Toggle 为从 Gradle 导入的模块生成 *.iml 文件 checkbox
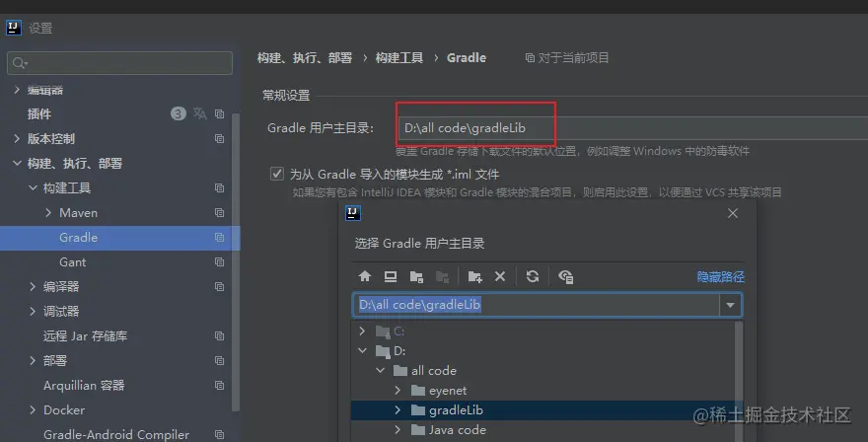 [x=277, y=174]
